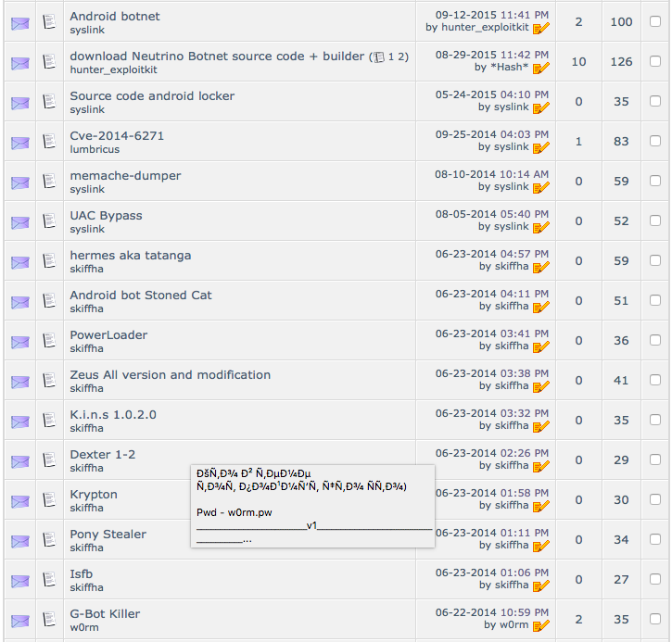Click date 06-22-2014 10:59 PM
Image resolution: width=672 pixels, height=642 pixels.
[492, 612]
